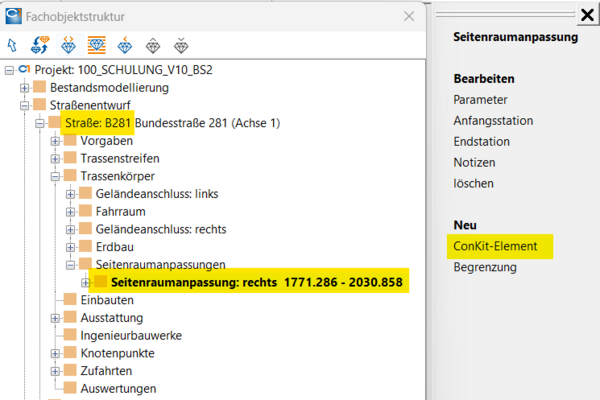Expand Geländeanschluss: links node

point(70,194)
